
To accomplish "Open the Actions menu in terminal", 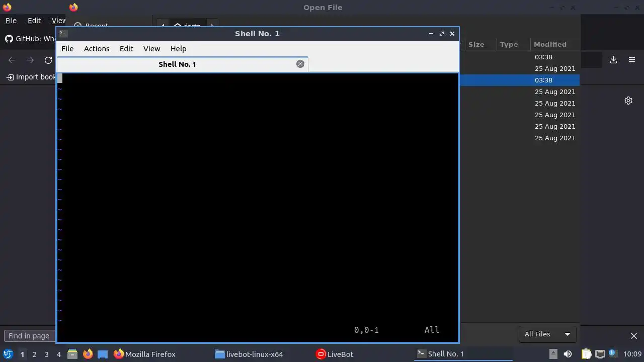I will pyautogui.click(x=97, y=49).
